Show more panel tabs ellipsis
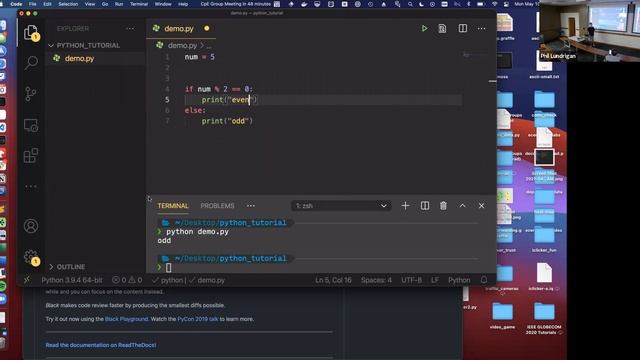The width and height of the screenshot is (640, 360). [x=251, y=206]
